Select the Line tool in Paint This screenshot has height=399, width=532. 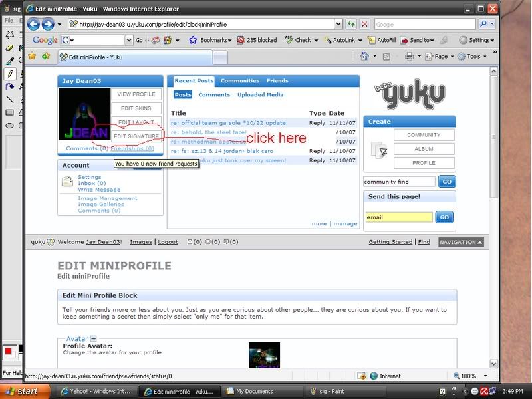click(9, 99)
